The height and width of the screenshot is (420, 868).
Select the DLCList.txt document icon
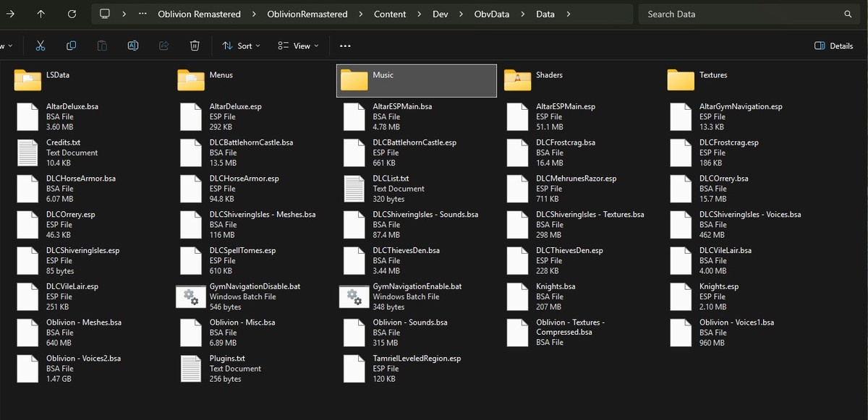pos(354,189)
